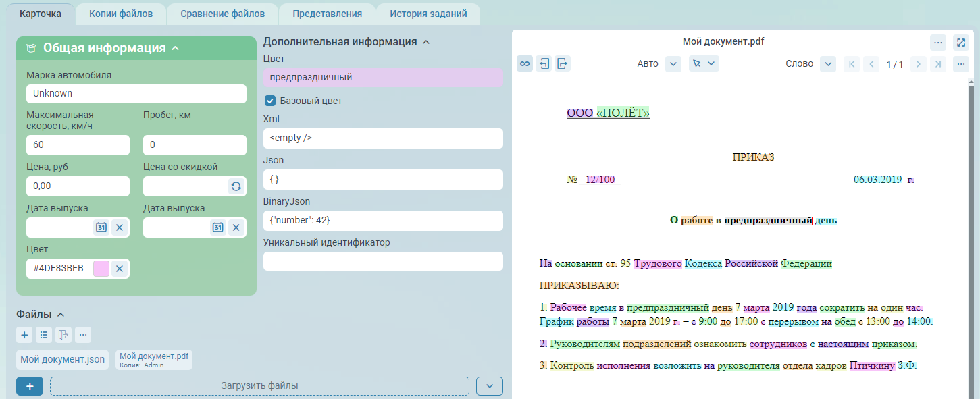Expand the preview panel to fullscreen

(961, 43)
